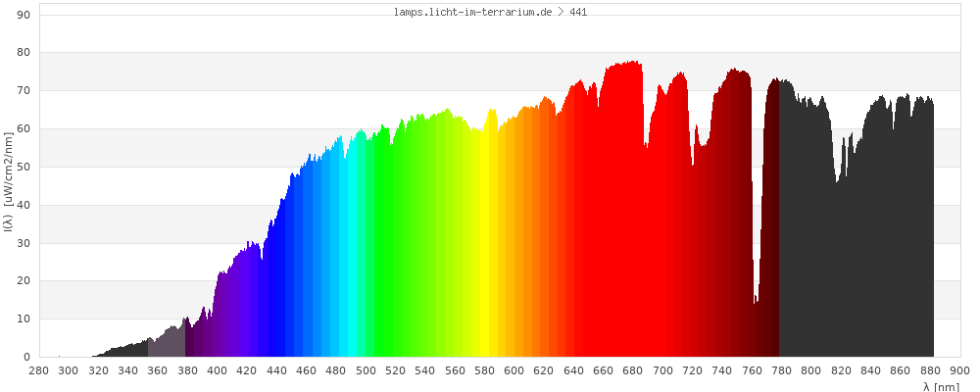The height and width of the screenshot is (392, 980).
Task: Click the x-axis label λ [nm]
Action: tap(941, 387)
